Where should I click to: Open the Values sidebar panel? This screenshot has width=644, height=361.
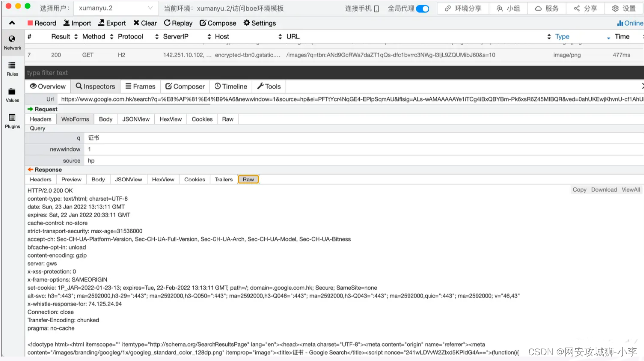[x=12, y=95]
